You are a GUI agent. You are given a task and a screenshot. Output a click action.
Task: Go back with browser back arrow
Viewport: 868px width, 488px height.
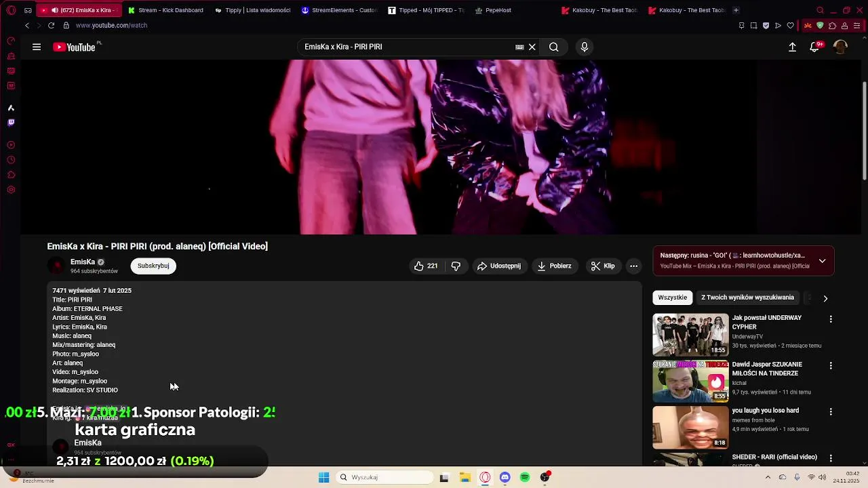point(27,25)
